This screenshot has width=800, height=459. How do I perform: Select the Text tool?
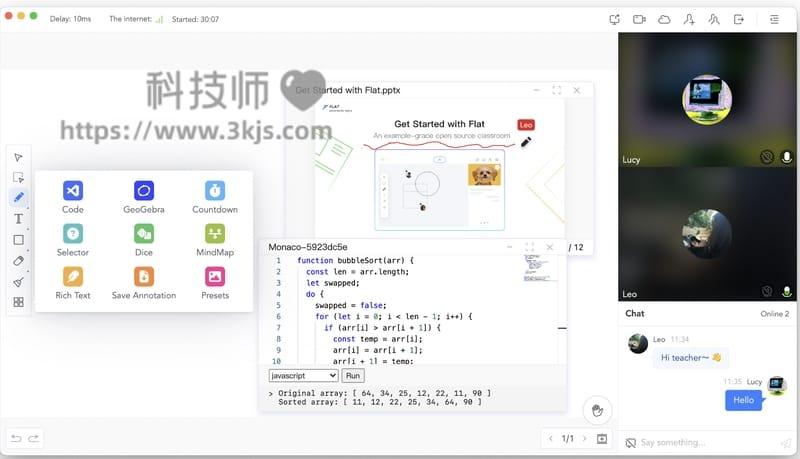(18, 219)
